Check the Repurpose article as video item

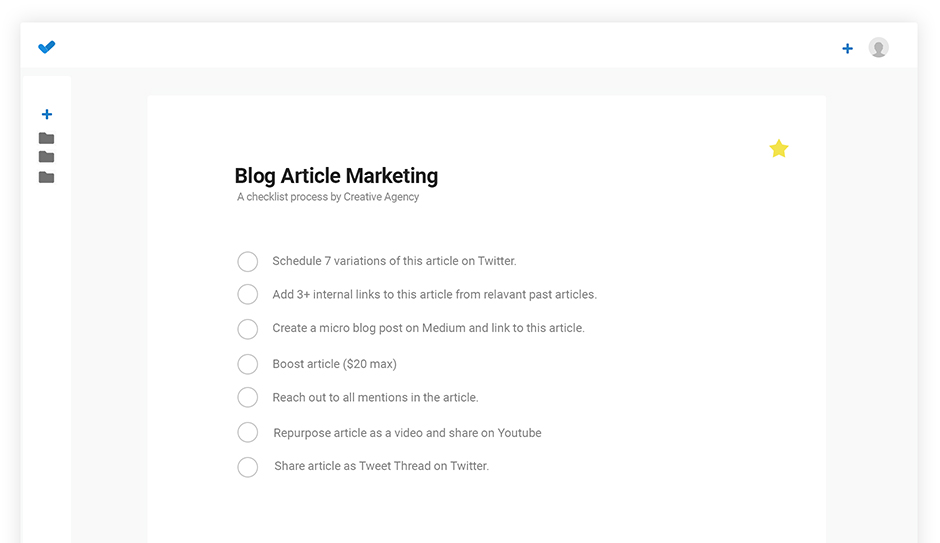tap(247, 432)
